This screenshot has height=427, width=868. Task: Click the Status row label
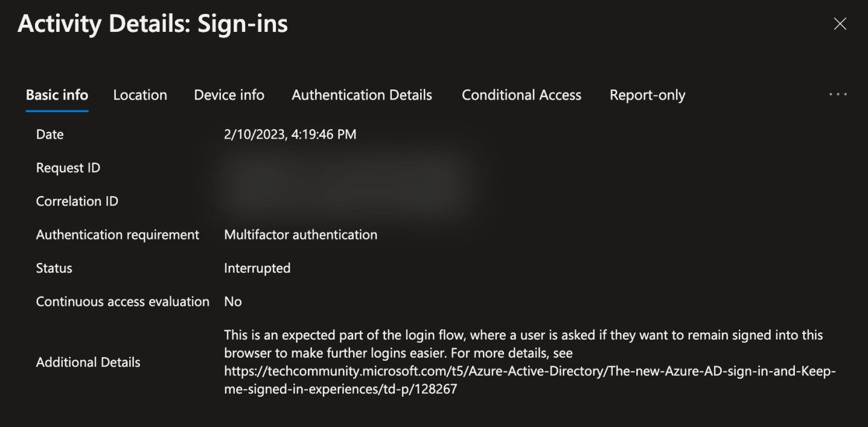[x=53, y=268]
